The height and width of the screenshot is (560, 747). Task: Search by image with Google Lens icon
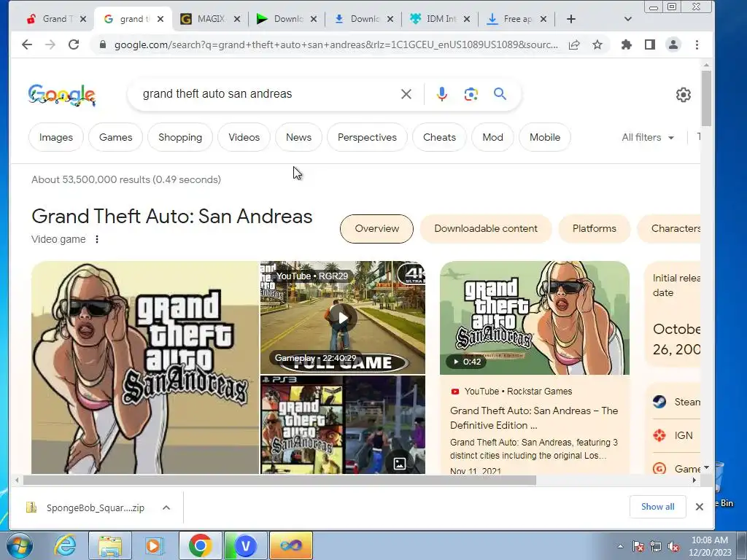point(471,94)
